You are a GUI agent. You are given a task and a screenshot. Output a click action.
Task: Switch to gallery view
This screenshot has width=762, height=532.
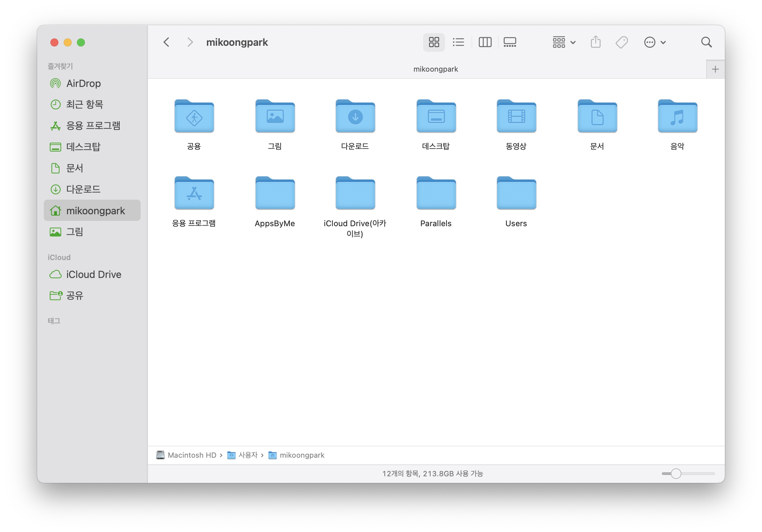510,42
